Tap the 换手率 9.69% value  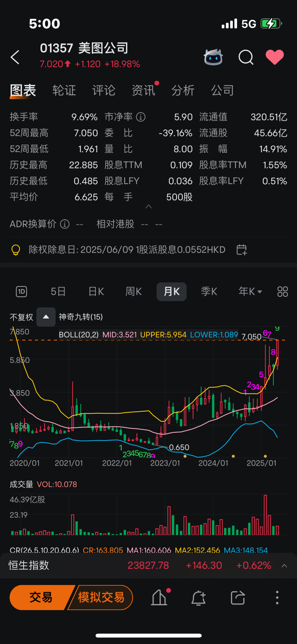(x=84, y=117)
